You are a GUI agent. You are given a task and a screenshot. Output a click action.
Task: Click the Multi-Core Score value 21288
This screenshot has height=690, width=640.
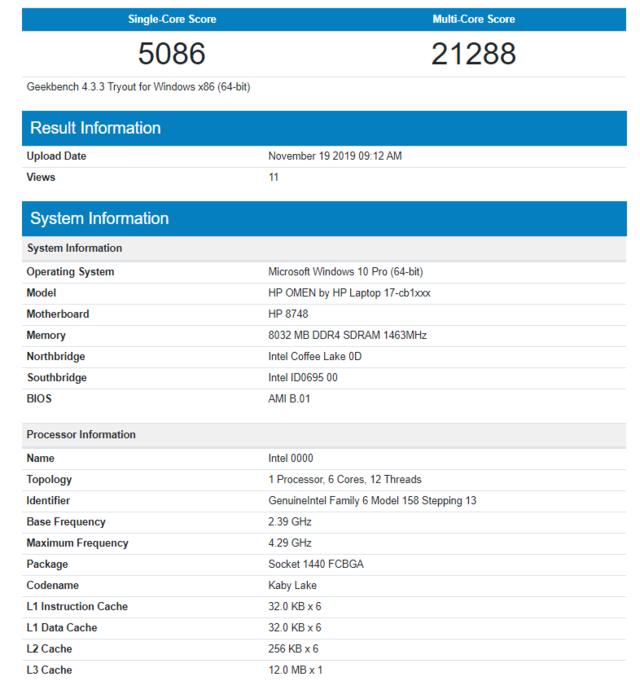click(474, 54)
